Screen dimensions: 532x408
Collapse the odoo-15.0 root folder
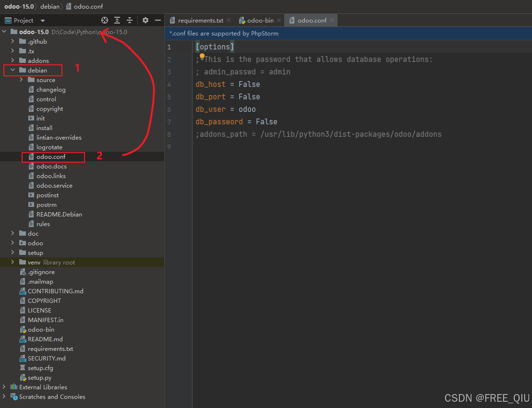(4, 32)
